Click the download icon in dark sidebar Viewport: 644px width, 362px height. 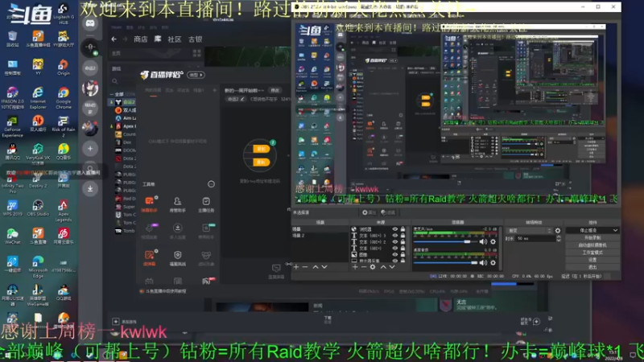tap(90, 188)
